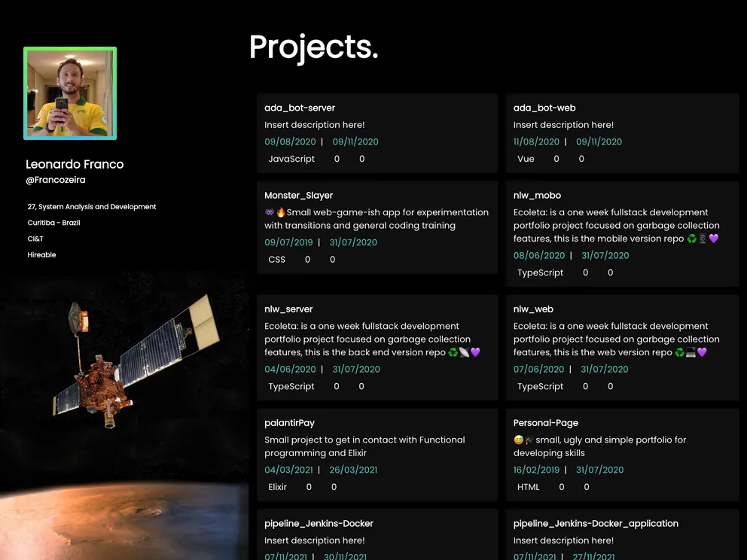Click the Projects. page heading
747x560 pixels.
click(313, 47)
